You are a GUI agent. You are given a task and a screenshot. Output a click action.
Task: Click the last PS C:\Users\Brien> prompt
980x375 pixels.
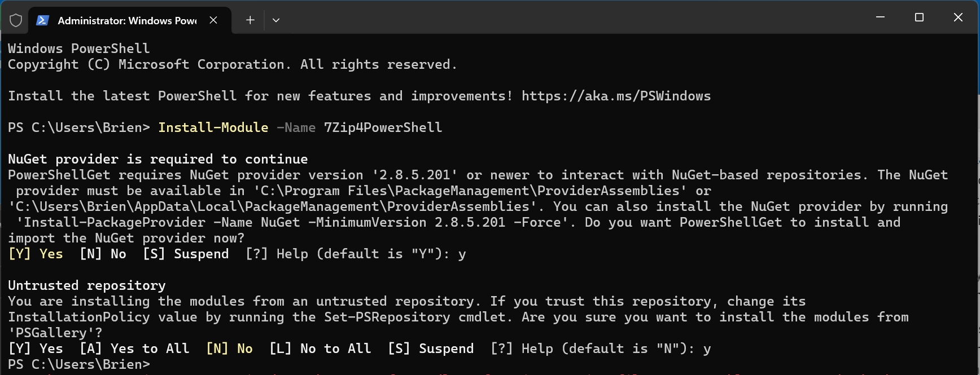(x=79, y=364)
